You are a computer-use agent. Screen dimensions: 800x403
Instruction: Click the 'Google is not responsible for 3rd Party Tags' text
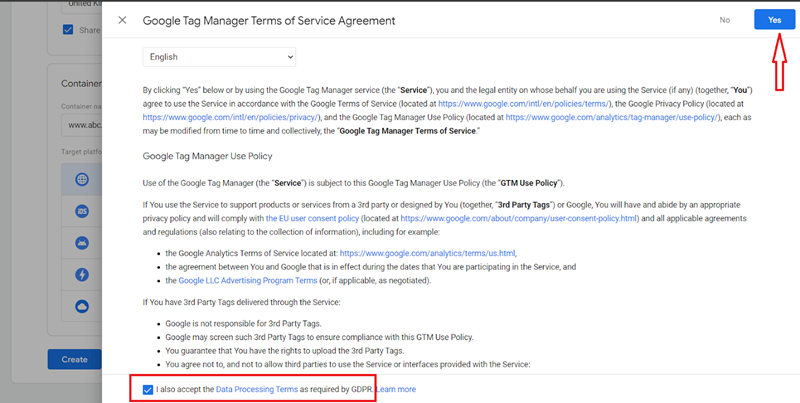click(x=243, y=323)
